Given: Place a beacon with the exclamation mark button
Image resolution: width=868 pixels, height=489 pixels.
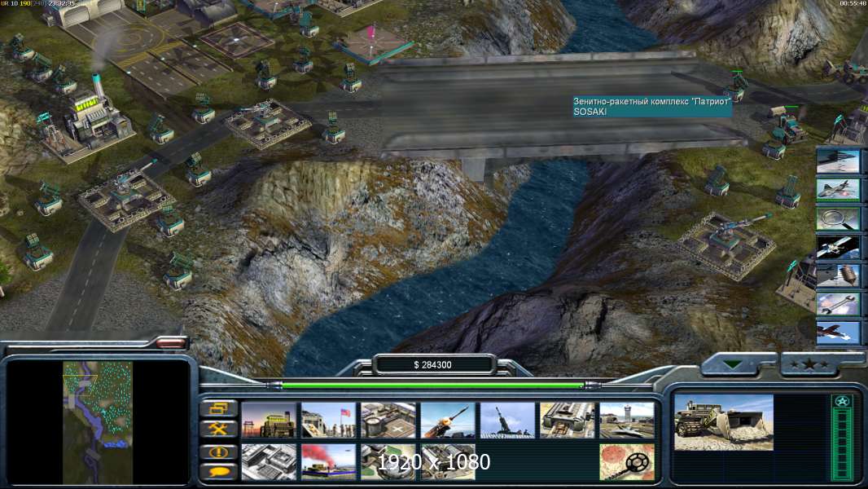Looking at the screenshot, I should click(x=219, y=452).
